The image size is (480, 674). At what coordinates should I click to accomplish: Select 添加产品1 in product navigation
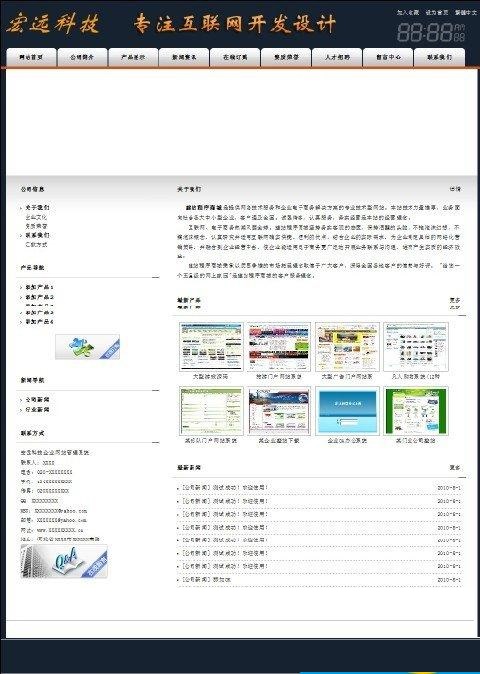click(x=39, y=287)
